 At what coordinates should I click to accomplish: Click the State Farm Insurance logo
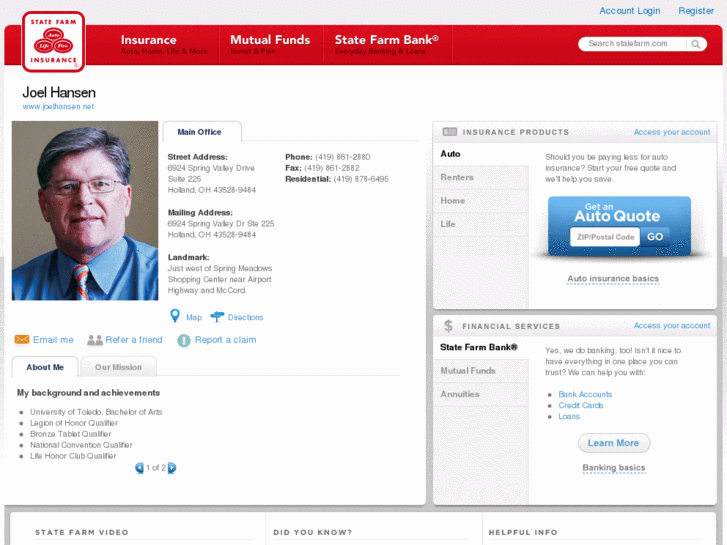click(x=53, y=42)
